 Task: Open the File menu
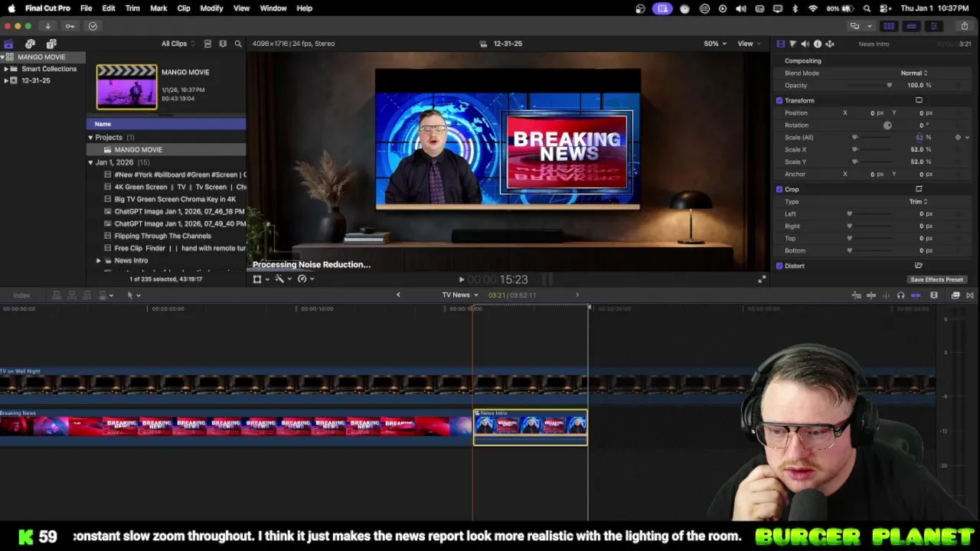point(86,8)
